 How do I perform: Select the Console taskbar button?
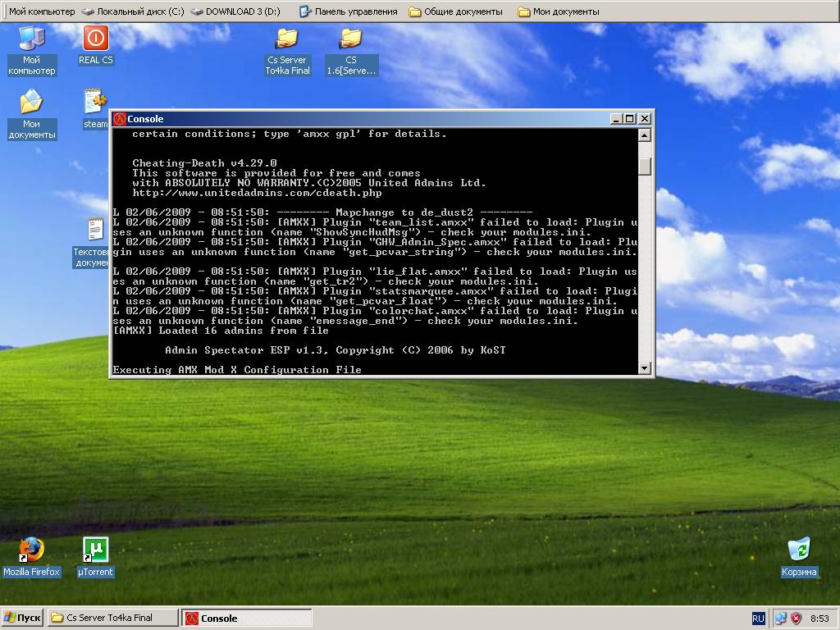click(x=246, y=618)
